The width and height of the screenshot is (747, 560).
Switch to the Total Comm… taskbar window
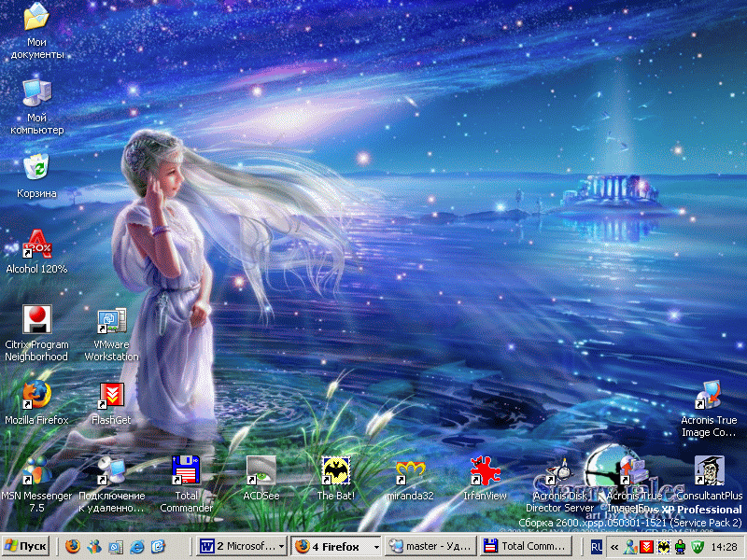(526, 546)
